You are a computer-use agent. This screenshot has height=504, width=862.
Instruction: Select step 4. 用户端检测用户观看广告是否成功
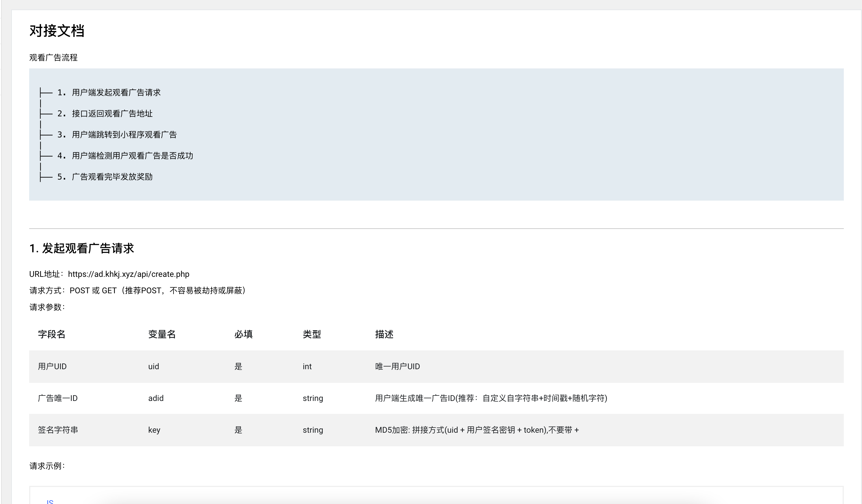(125, 156)
